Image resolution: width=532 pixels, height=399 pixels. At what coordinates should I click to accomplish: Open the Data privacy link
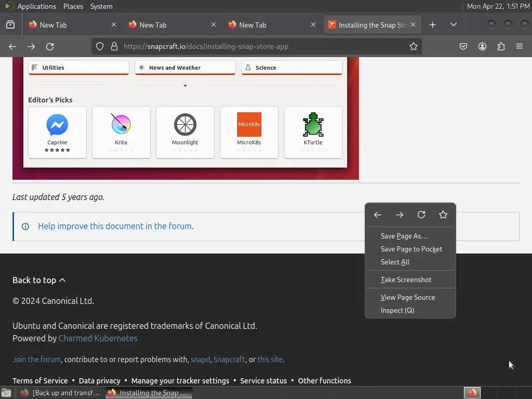pos(99,381)
